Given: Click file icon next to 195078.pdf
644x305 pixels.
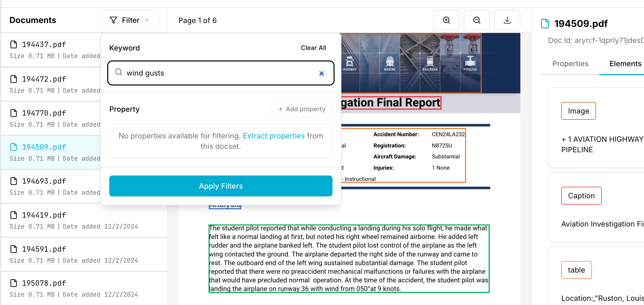Looking at the screenshot, I should [x=13, y=283].
